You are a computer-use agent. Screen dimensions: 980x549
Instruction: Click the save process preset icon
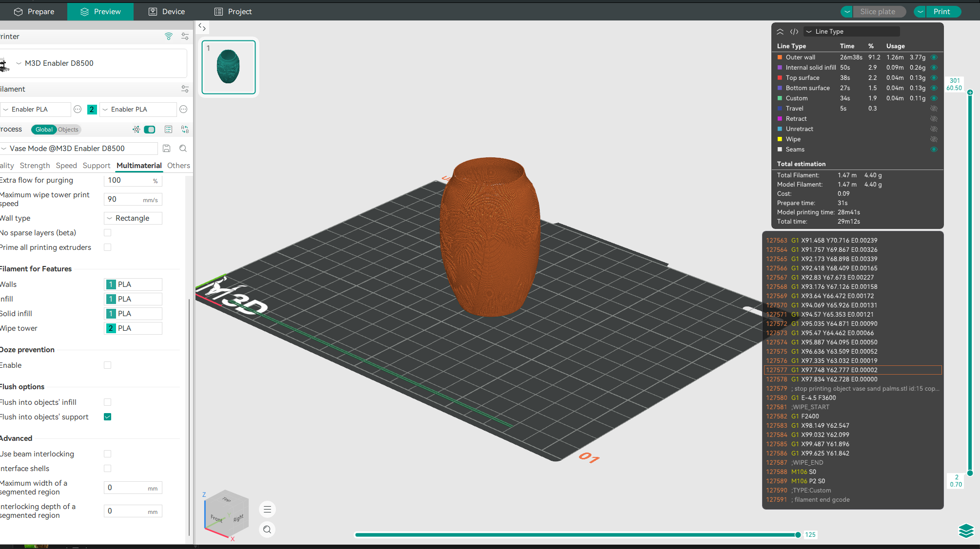tap(166, 149)
